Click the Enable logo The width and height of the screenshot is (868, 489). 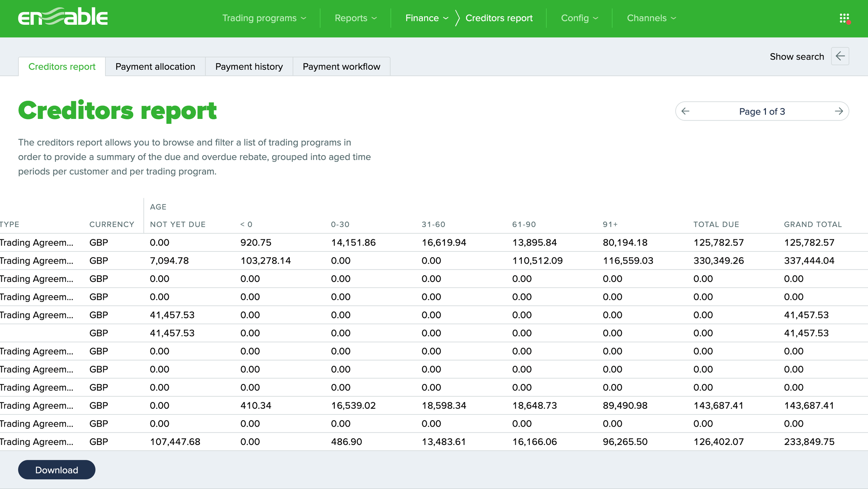63,17
